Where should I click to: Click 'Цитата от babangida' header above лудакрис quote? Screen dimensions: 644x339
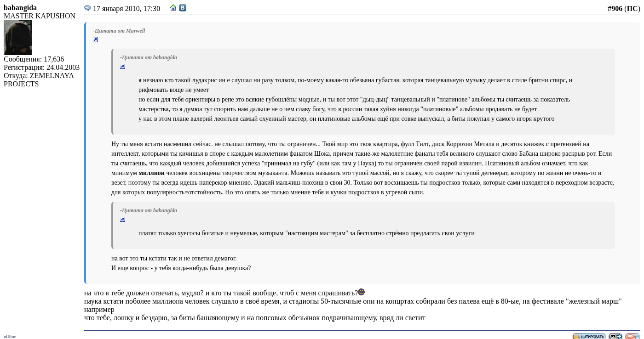[148, 57]
